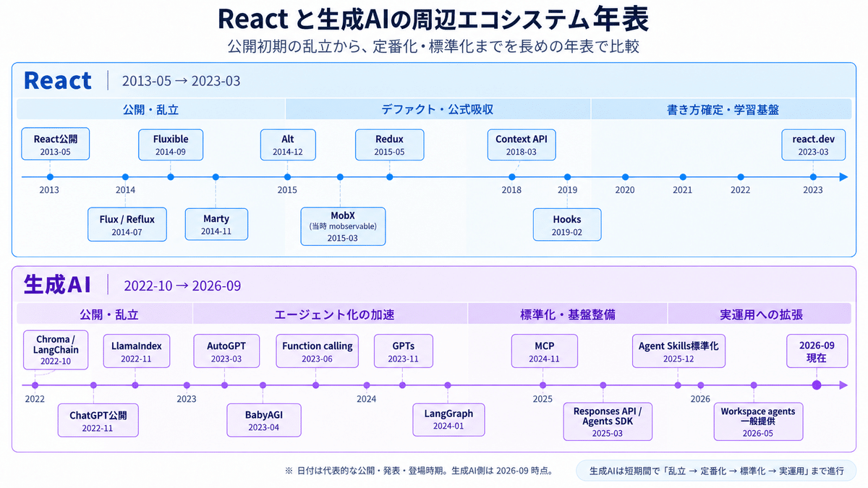Screen dimensions: 868x488
Task: Click the Function calling 2023-06 card
Action: pos(317,352)
